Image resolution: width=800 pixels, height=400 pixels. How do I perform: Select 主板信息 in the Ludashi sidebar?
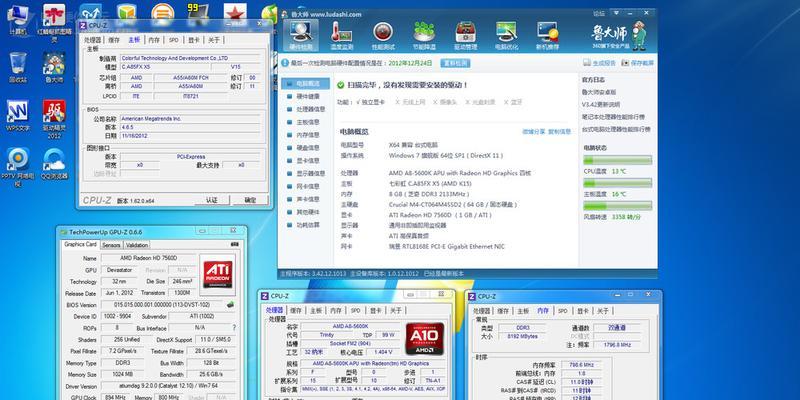pos(304,122)
